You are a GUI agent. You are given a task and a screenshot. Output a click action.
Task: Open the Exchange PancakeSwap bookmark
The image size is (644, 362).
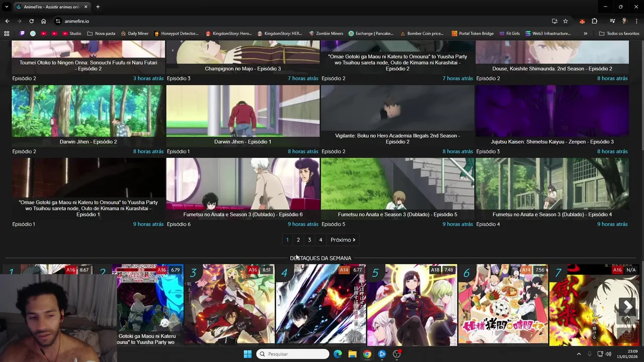[371, 34]
